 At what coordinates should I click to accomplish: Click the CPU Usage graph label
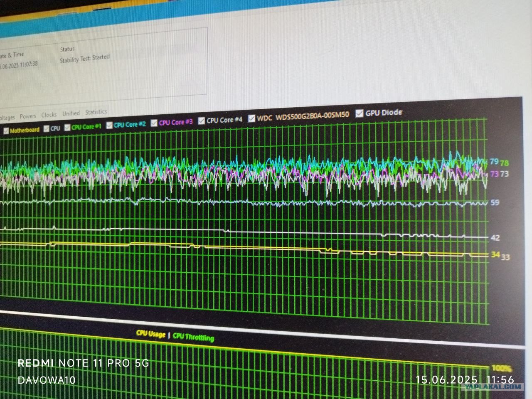coord(150,334)
